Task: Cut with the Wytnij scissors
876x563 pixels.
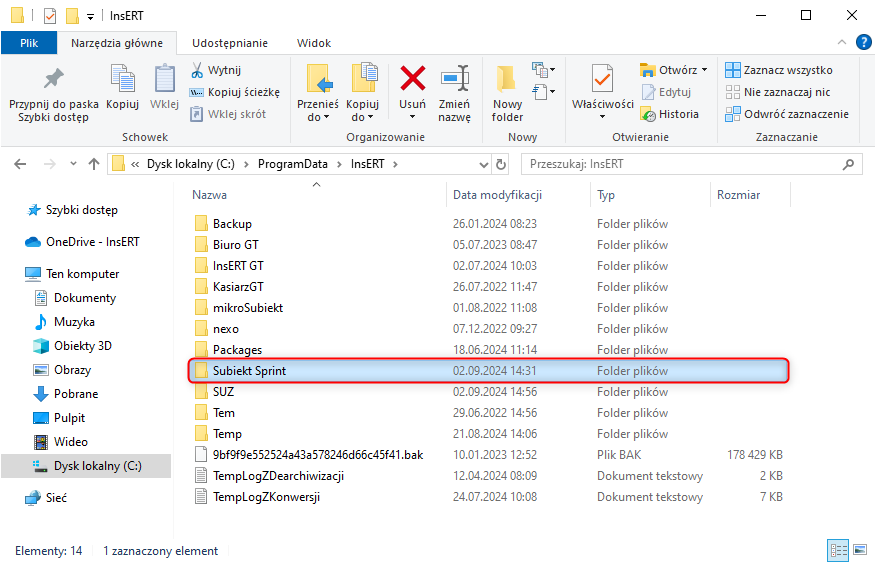Action: point(216,70)
